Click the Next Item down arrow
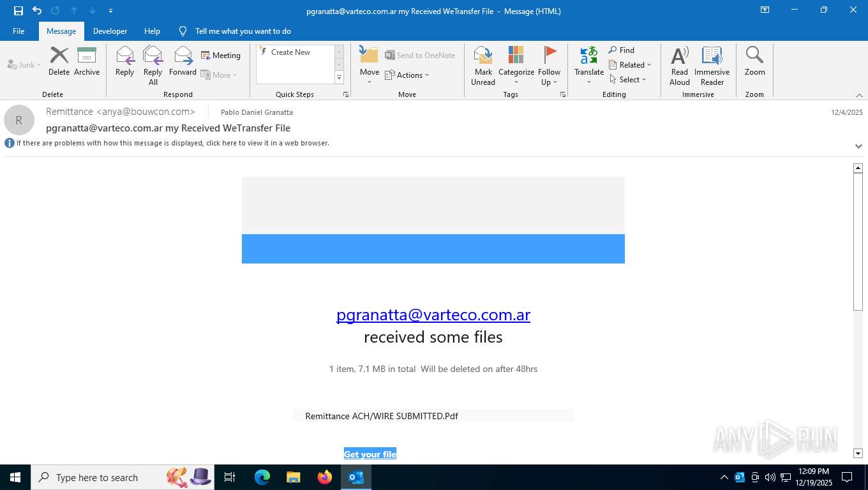Viewport: 868px width, 490px height. (x=93, y=11)
